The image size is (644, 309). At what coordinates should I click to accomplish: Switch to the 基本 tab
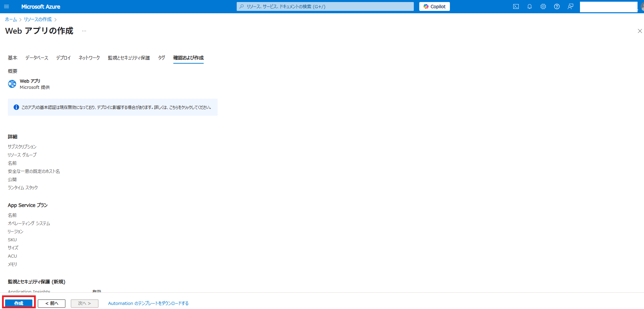[13, 58]
